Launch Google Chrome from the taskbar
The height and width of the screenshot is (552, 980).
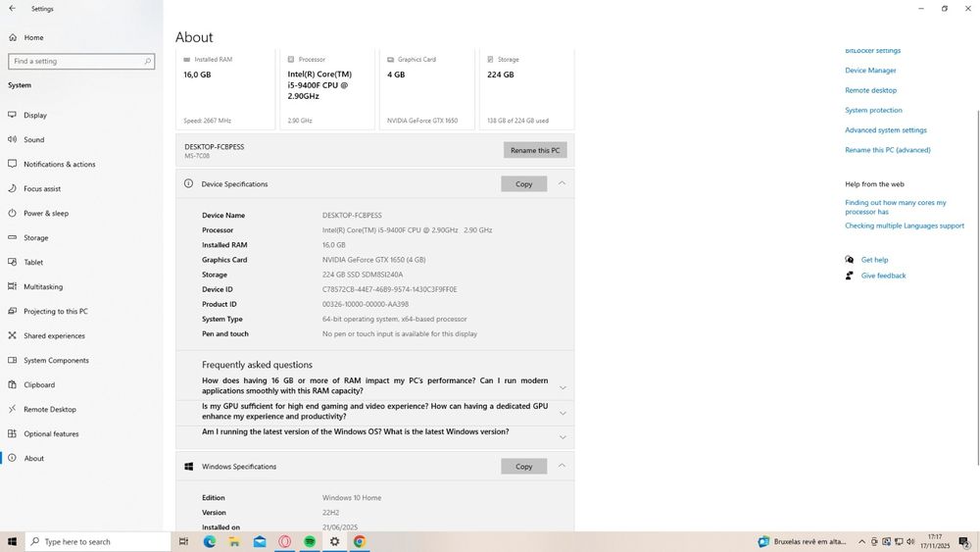pyautogui.click(x=360, y=541)
